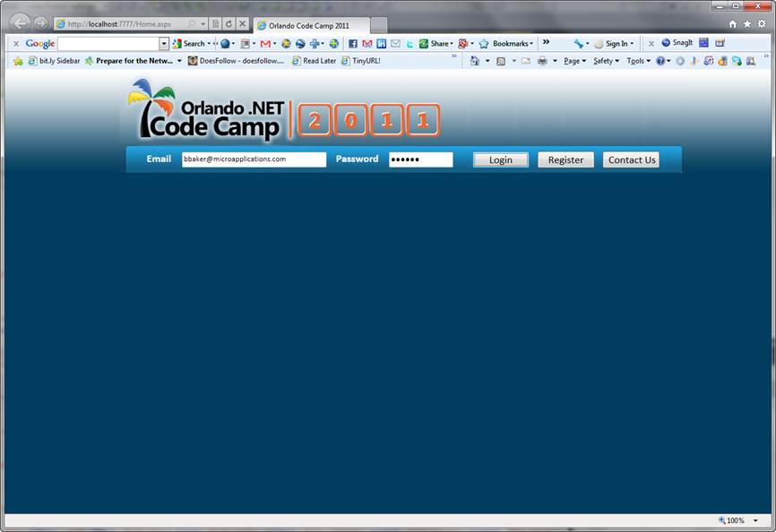The width and height of the screenshot is (776, 532).
Task: Click the Twitter bird toolbar icon
Action: pyautogui.click(x=410, y=43)
